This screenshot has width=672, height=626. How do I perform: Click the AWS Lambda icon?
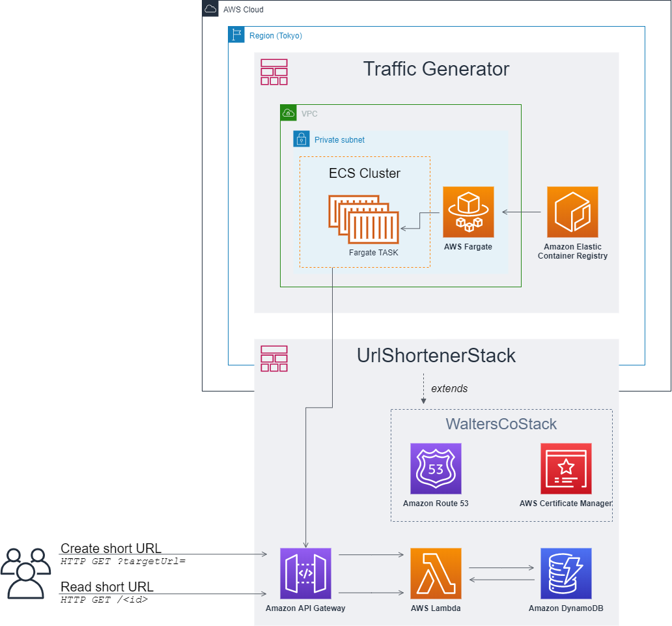pyautogui.click(x=436, y=573)
